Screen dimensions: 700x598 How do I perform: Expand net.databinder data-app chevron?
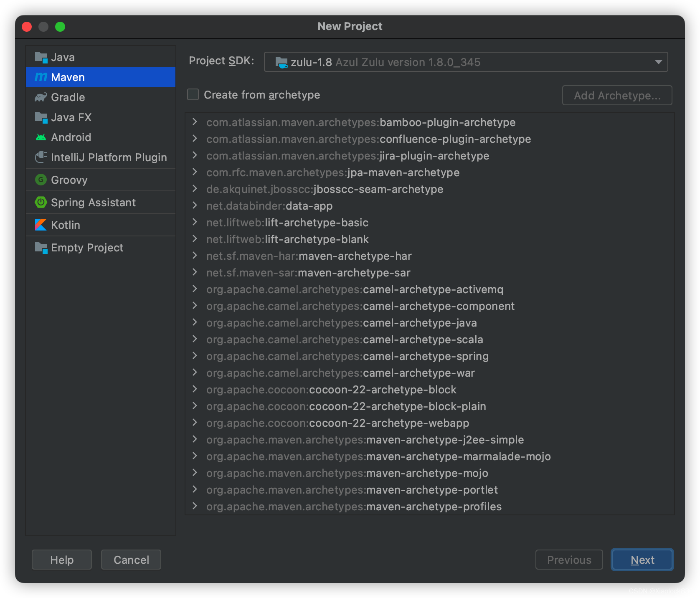click(195, 205)
